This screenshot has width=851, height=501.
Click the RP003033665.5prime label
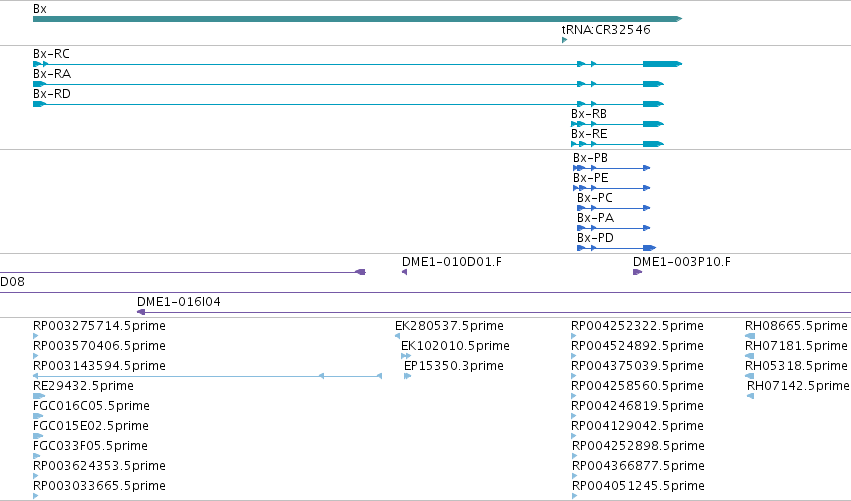pos(99,486)
